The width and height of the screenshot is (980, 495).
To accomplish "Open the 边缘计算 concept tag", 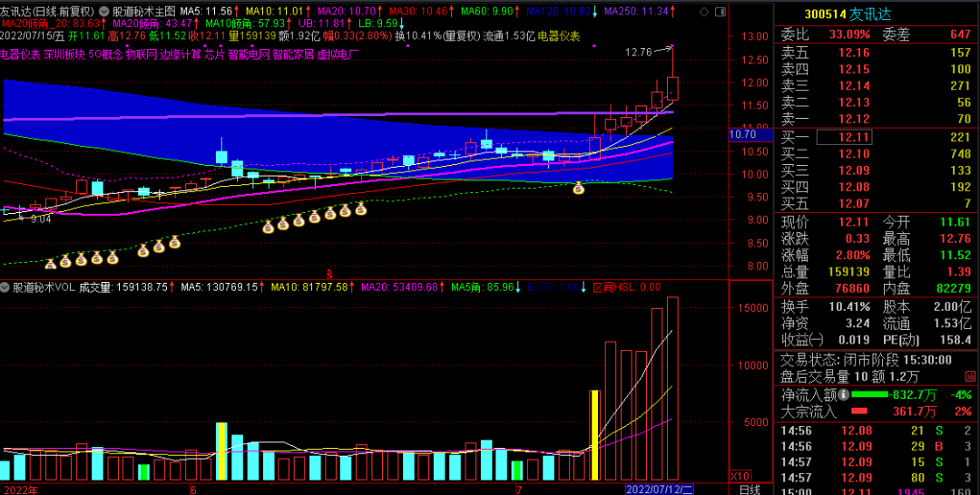I will click(x=181, y=55).
